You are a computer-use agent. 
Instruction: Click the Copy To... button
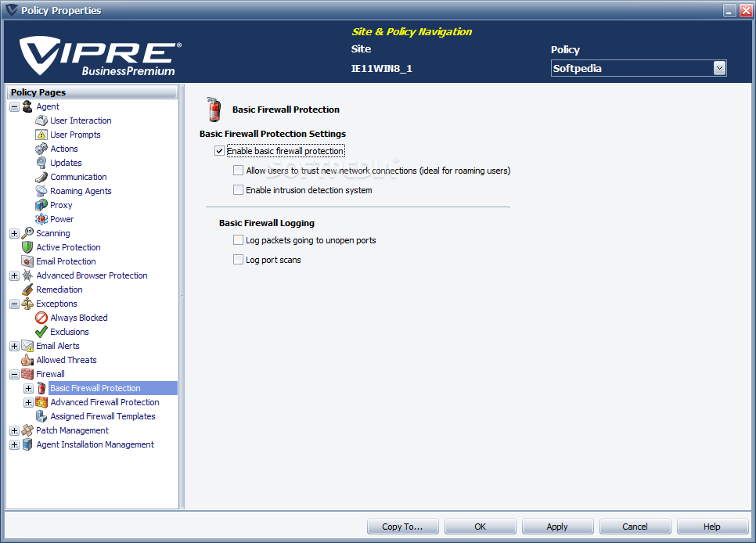[402, 527]
